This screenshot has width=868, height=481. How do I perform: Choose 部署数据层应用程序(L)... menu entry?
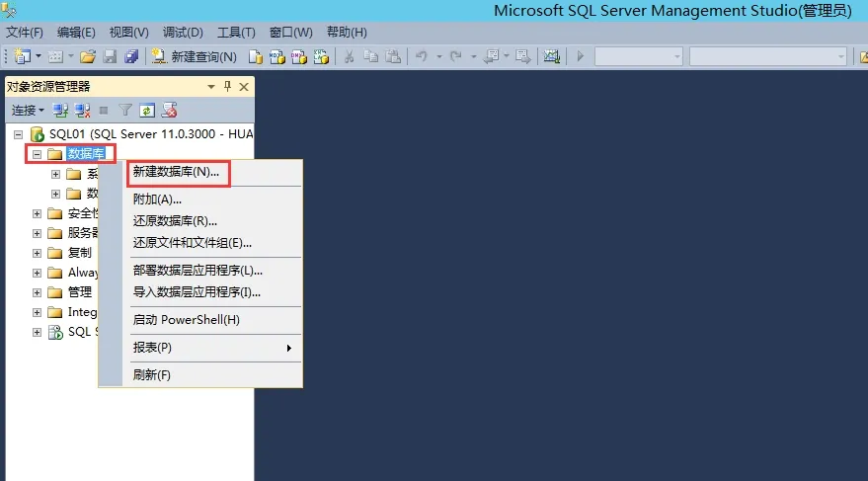197,271
